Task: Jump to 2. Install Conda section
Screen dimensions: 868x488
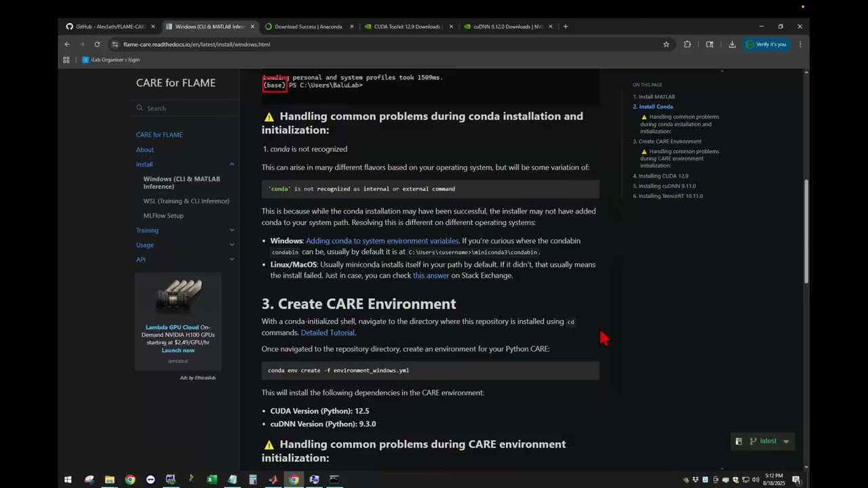Action: (654, 106)
